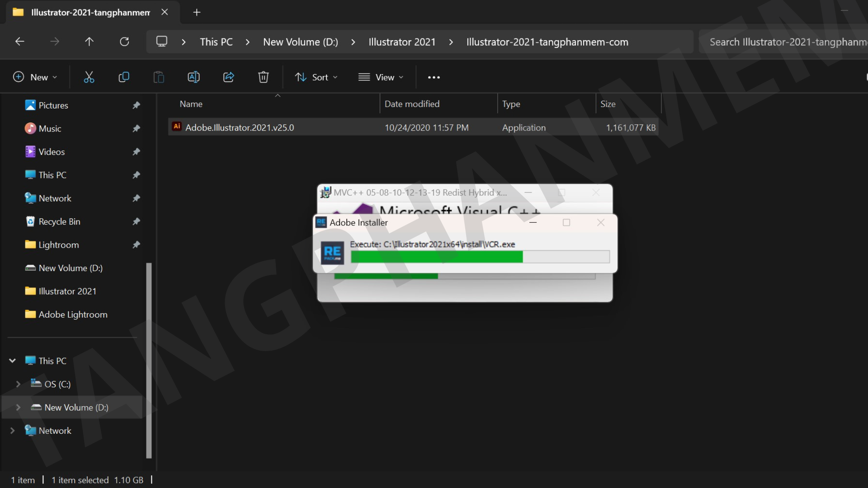Screen dimensions: 868x488
Task: Open Lightroom folder in the sidebar
Action: pyautogui.click(x=59, y=245)
